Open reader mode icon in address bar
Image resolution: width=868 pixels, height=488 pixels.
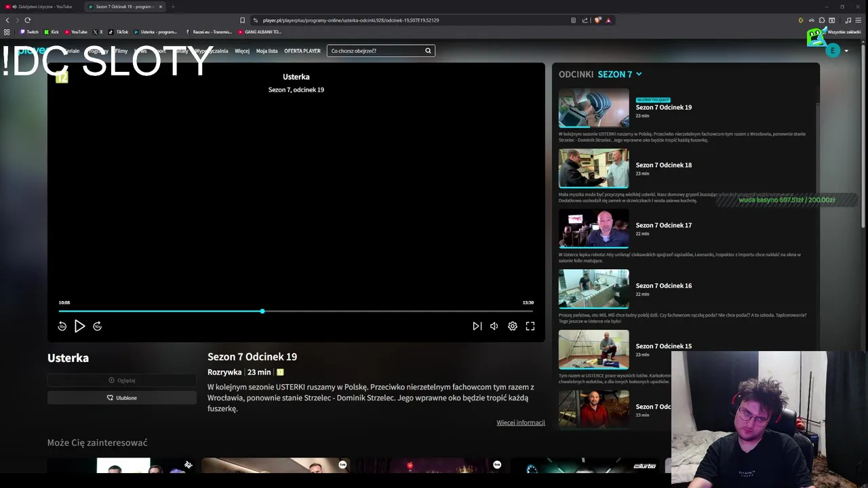[573, 20]
